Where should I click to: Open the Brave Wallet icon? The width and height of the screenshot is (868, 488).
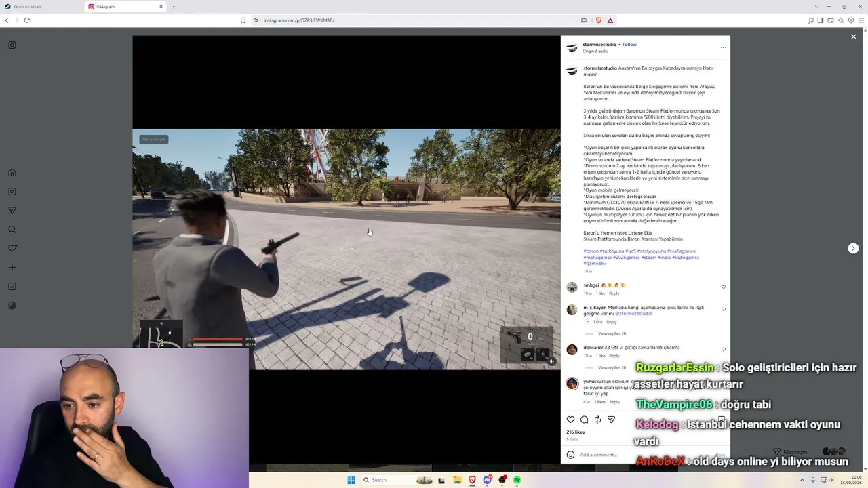[831, 20]
